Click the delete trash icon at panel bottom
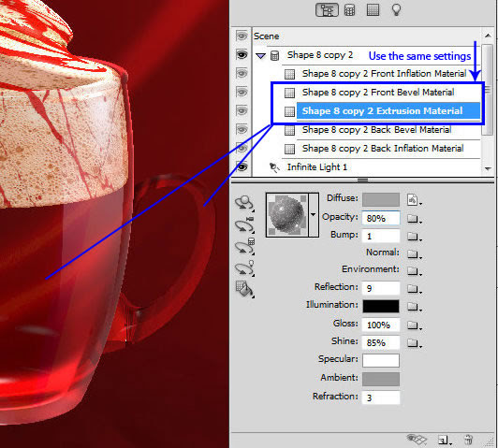This screenshot has height=448, width=498. click(468, 440)
